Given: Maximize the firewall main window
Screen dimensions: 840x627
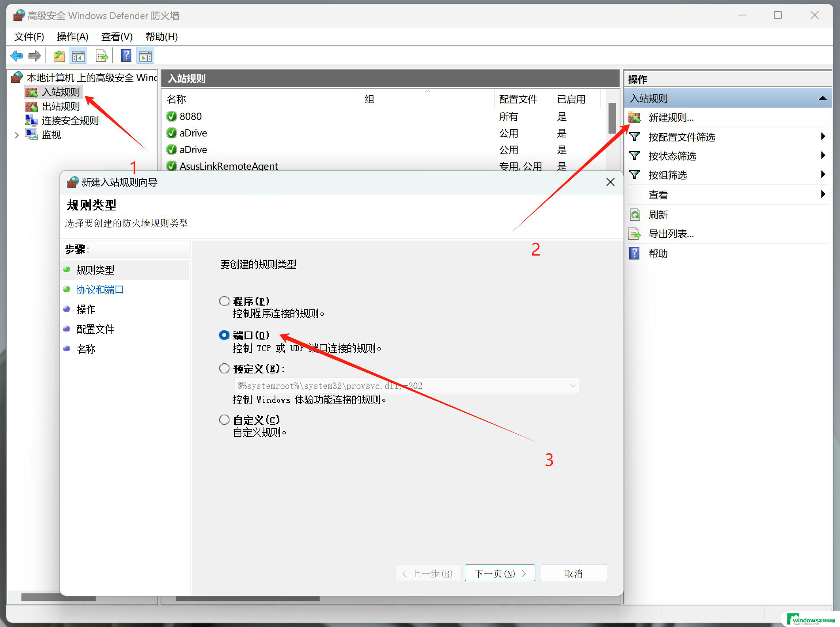Looking at the screenshot, I should click(777, 15).
